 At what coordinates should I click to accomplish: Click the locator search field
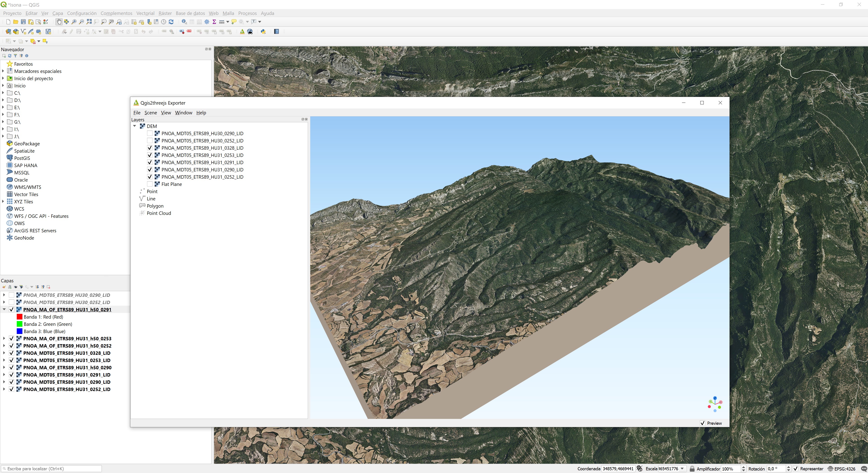pos(52,469)
